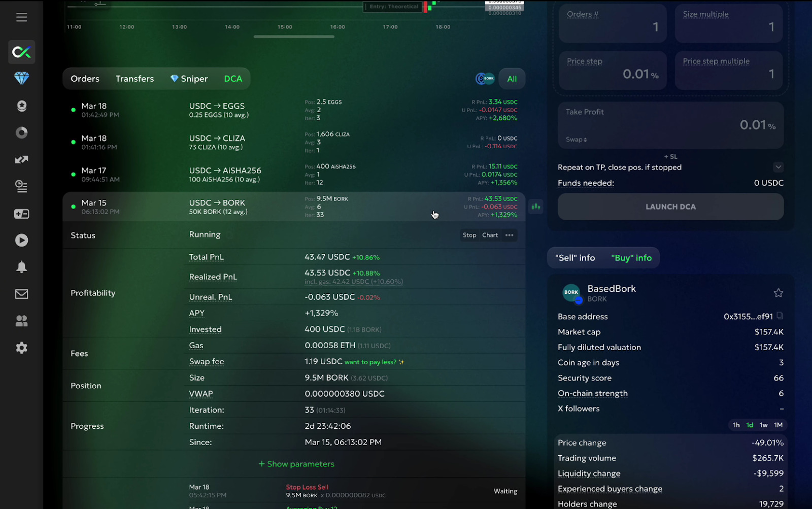Copy the BasedBork base address

[780, 316]
